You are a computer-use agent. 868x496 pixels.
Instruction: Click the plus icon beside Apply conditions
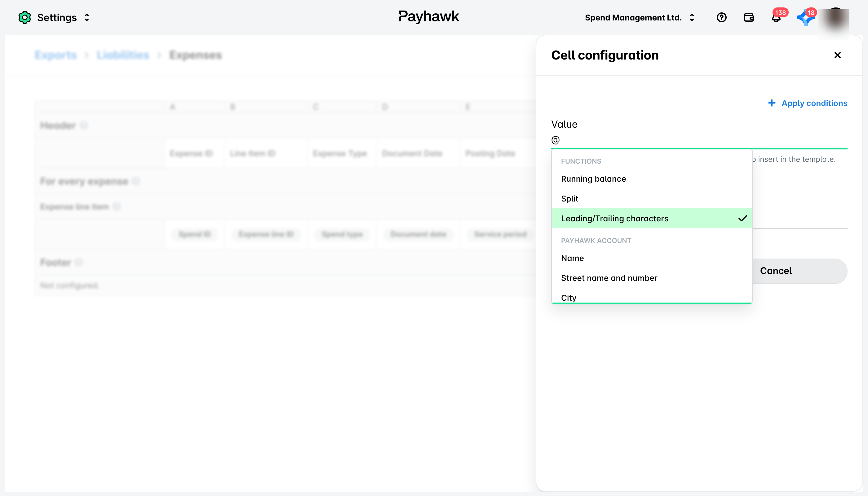tap(772, 103)
